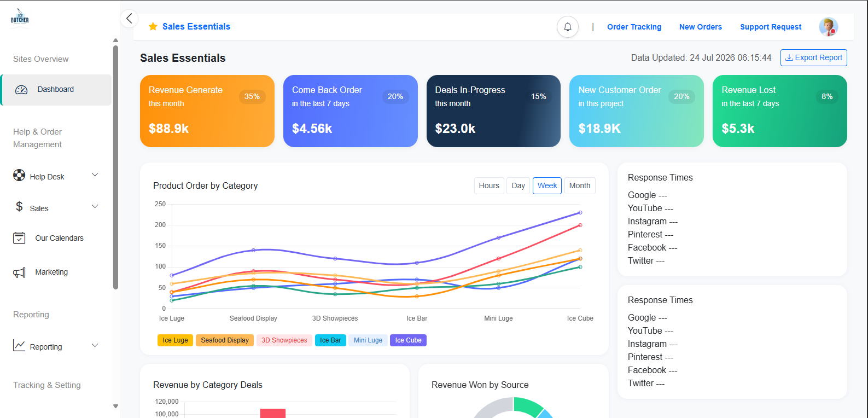868x418 pixels.
Task: Click the 35% badge on Revenue Generate
Action: [x=252, y=96]
